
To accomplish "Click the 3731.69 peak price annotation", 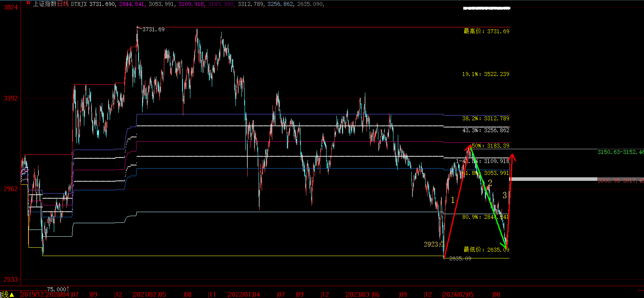I will pos(154,29).
